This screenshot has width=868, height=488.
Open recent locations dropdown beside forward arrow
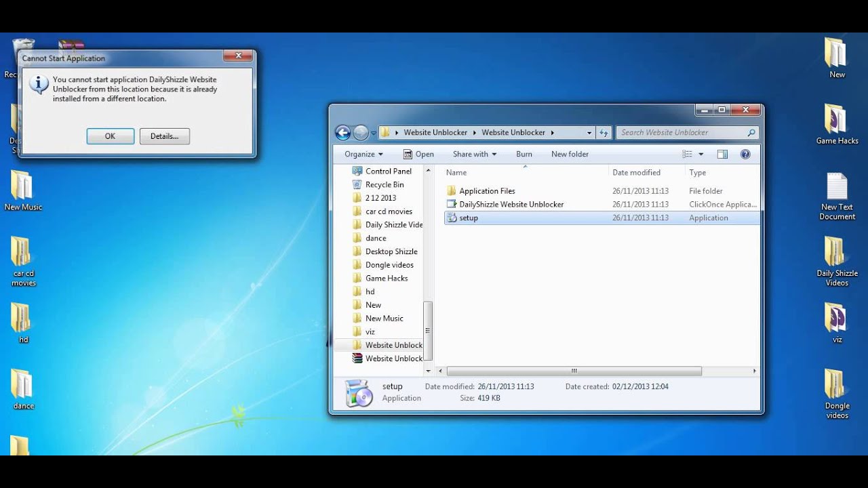click(373, 134)
